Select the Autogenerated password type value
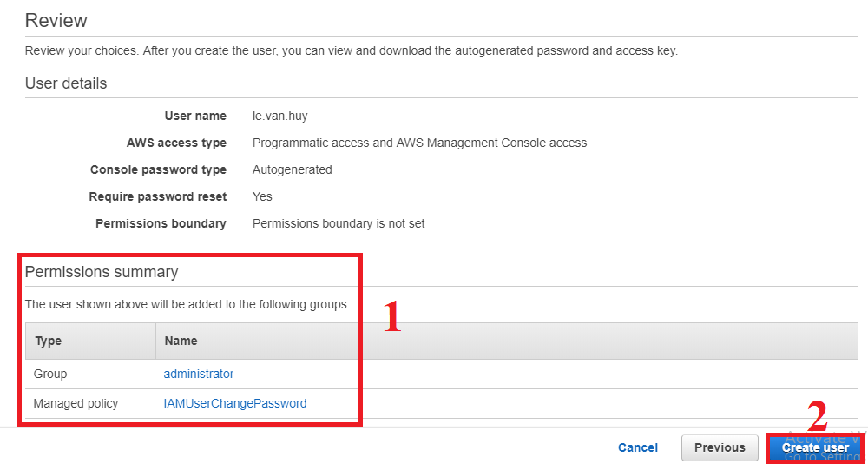The width and height of the screenshot is (868, 464). tap(292, 169)
